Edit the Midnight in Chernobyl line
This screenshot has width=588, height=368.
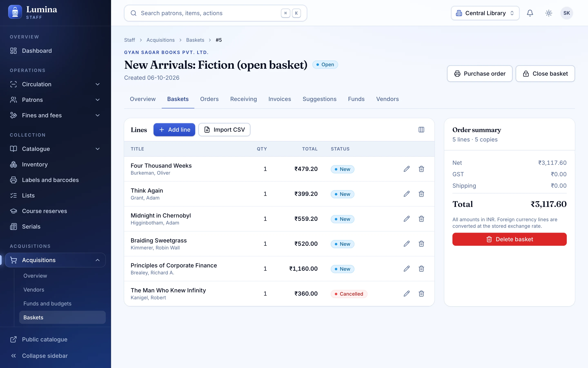click(x=407, y=219)
